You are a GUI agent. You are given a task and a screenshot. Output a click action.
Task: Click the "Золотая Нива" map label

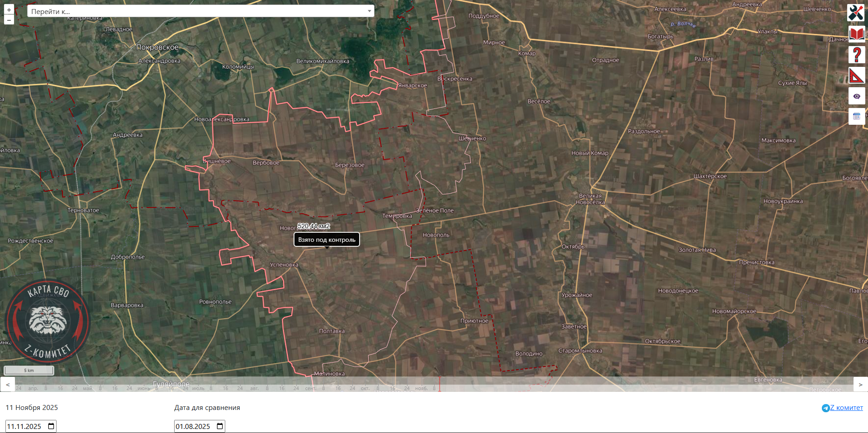(697, 250)
